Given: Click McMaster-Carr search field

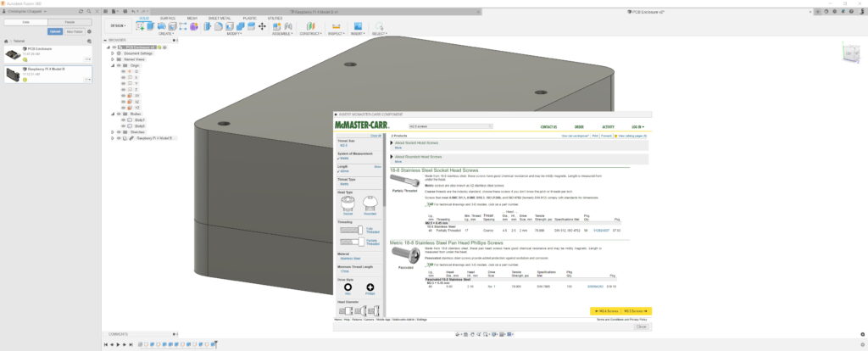Looking at the screenshot, I should [450, 126].
